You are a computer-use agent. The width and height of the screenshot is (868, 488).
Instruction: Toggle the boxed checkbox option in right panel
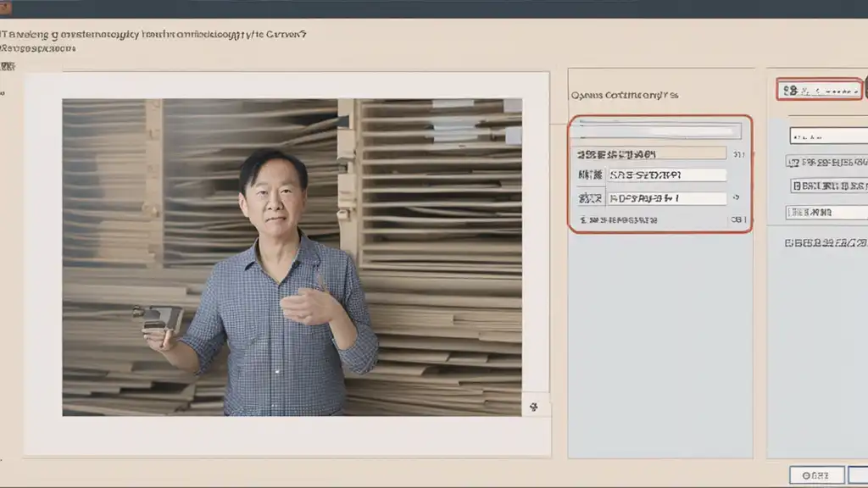point(797,186)
